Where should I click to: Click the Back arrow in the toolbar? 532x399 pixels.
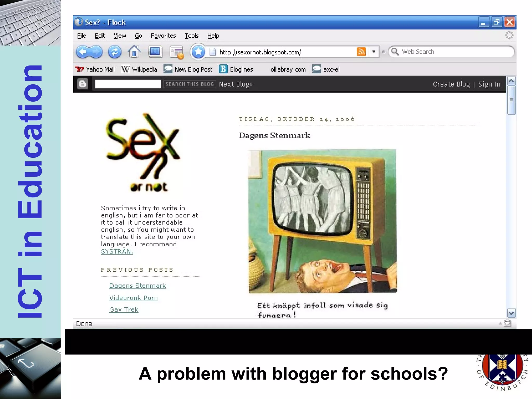83,52
